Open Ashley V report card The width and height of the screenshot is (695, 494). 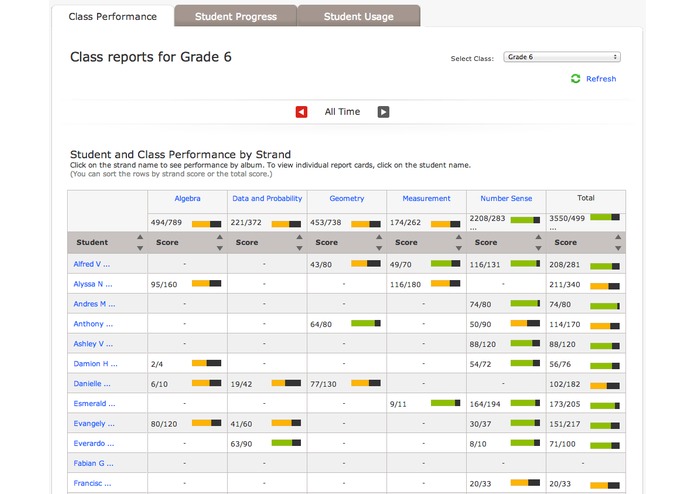coord(93,344)
